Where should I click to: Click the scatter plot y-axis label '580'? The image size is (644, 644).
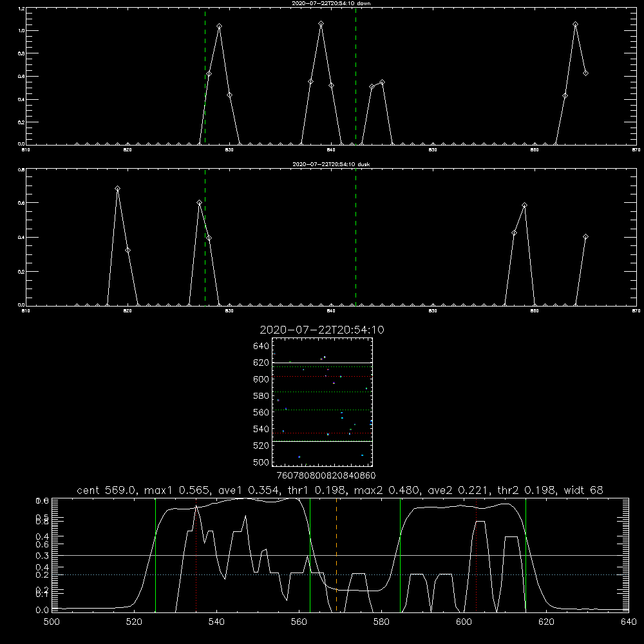point(261,396)
